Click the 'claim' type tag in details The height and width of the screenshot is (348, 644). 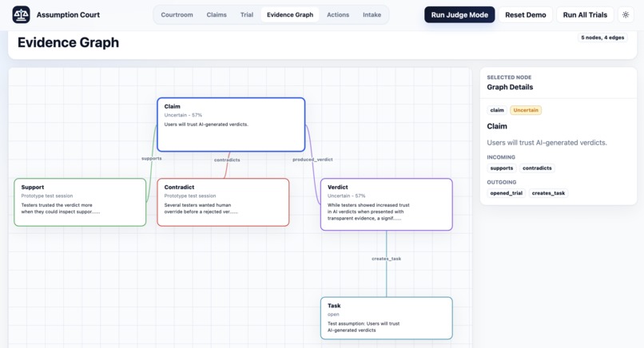point(497,110)
